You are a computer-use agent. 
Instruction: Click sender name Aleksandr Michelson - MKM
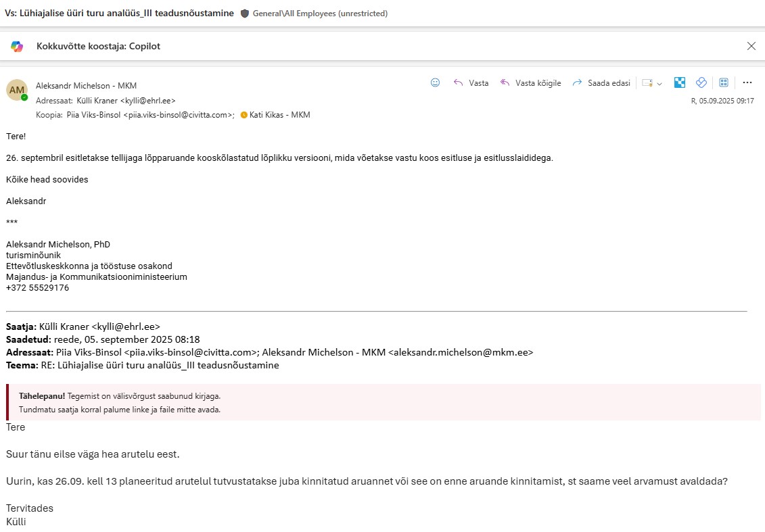(86, 86)
